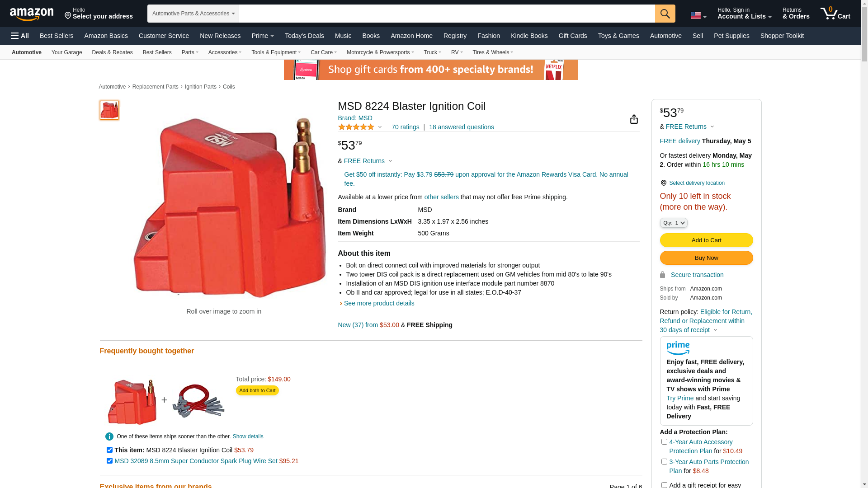Click the share icon near product title
The height and width of the screenshot is (488, 868).
[x=634, y=119]
